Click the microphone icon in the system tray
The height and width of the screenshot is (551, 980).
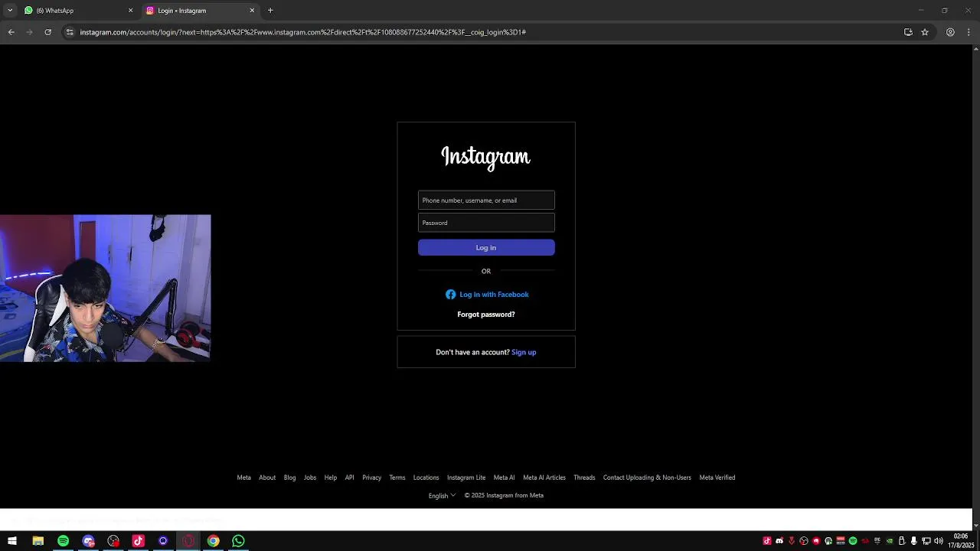pyautogui.click(x=914, y=541)
